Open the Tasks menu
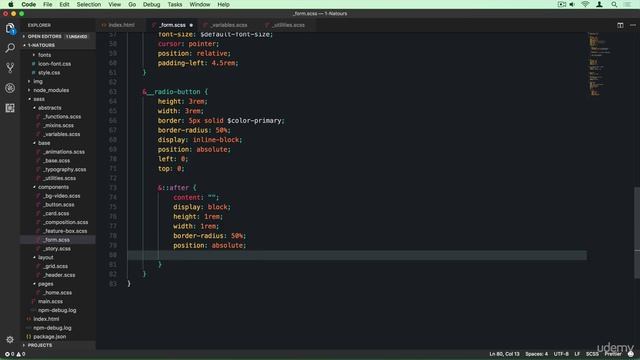Viewport: 640px width, 360px height. pyautogui.click(x=175, y=4)
